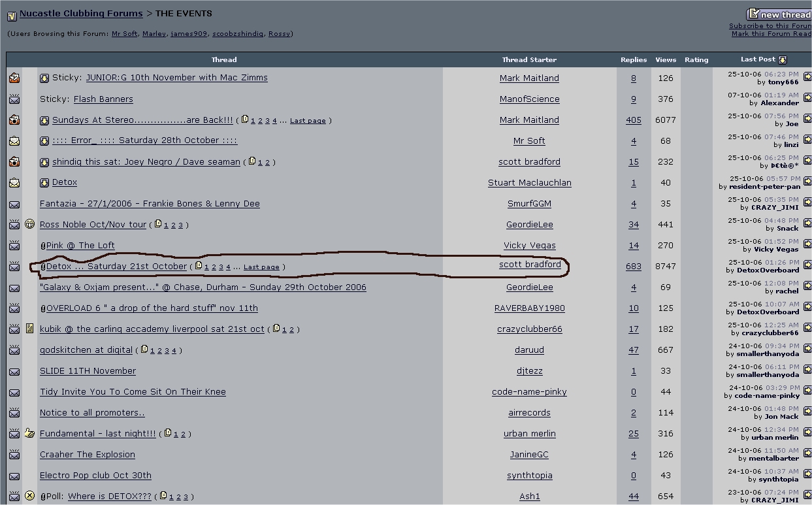Click paperclip attachment icon on Pink @ The Loft

click(43, 246)
